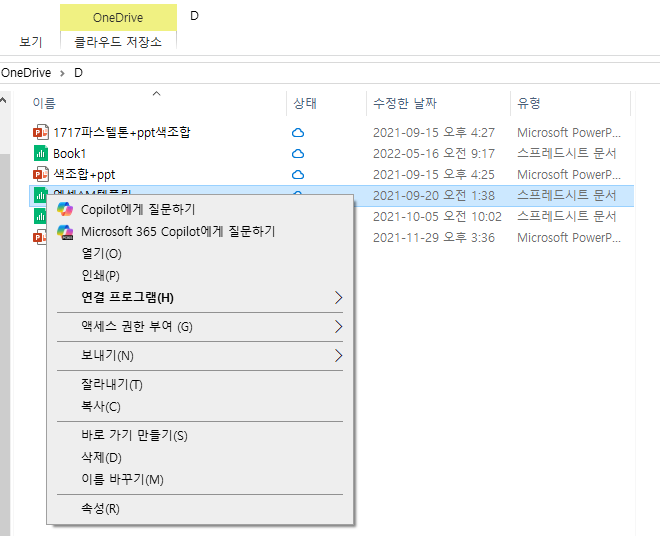Click date 2021-09-15 오후 4:27
This screenshot has width=660, height=536.
[434, 133]
